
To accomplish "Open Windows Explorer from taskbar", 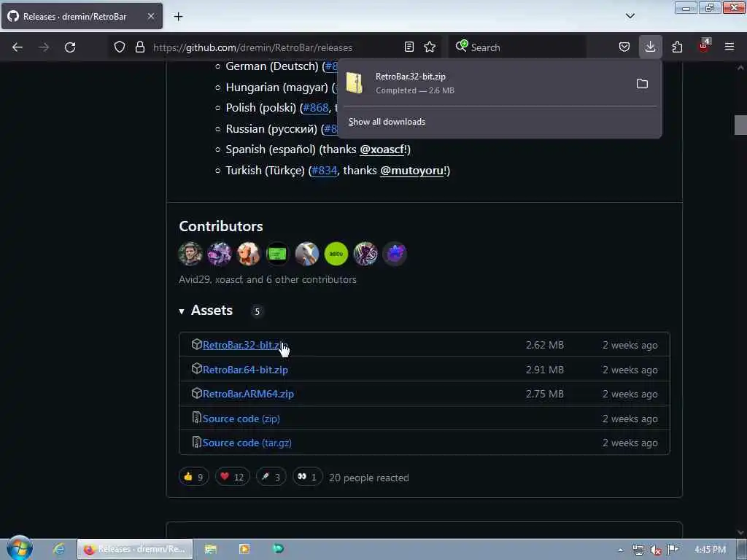I will point(211,549).
